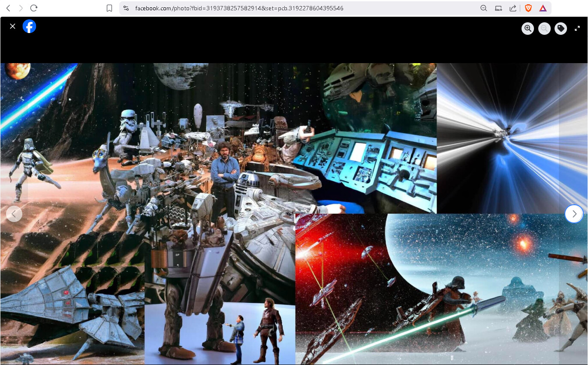Reload the current page

(x=34, y=8)
